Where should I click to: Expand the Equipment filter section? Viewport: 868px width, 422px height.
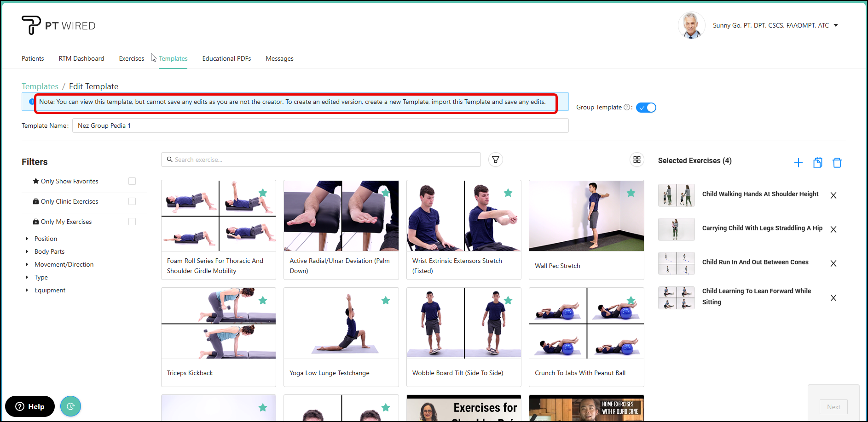point(50,290)
